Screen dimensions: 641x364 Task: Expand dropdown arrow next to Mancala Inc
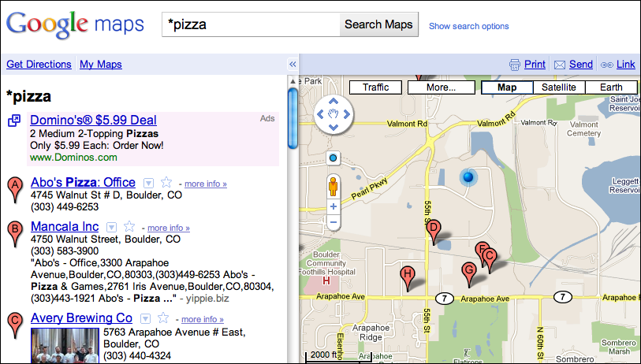(112, 227)
